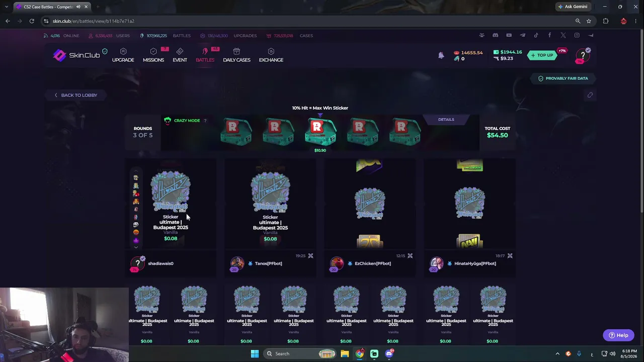Open the Help chat button
644x362 pixels.
618,335
